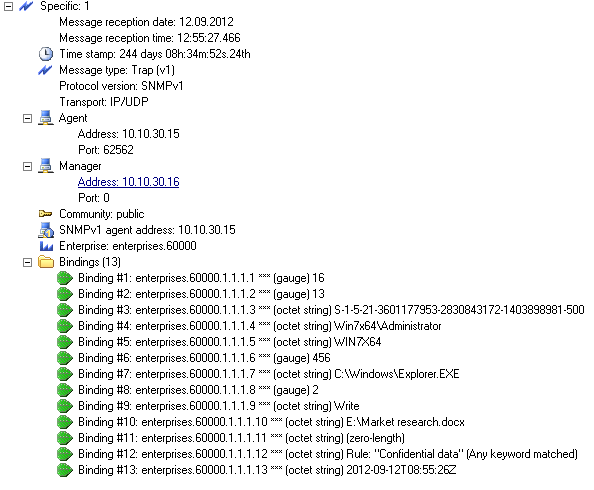This screenshot has height=490, width=594.
Task: Select Binding #10 Market research.docx row
Action: (x=271, y=422)
